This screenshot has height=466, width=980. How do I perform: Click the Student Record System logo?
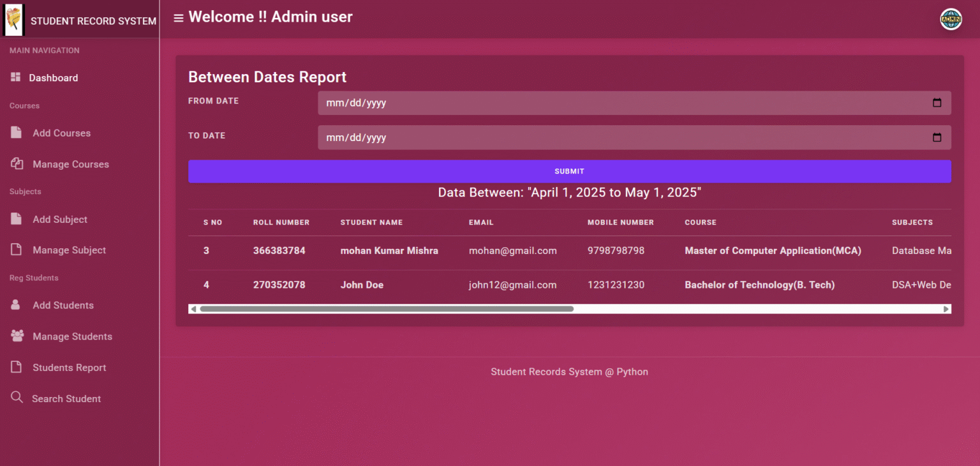(13, 19)
